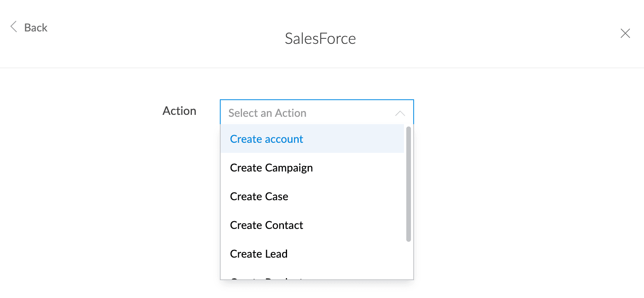Pick the 'Create Case' action
This screenshot has width=644, height=298.
point(312,196)
